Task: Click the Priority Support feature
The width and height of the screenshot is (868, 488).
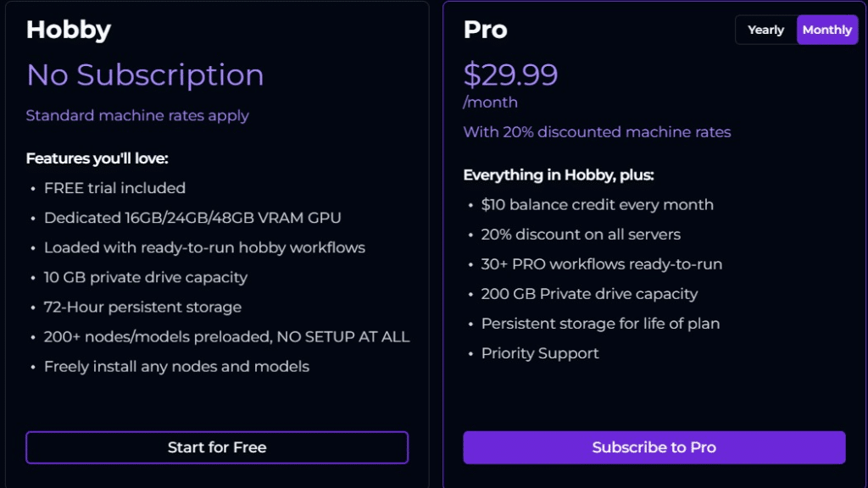Action: coord(540,353)
